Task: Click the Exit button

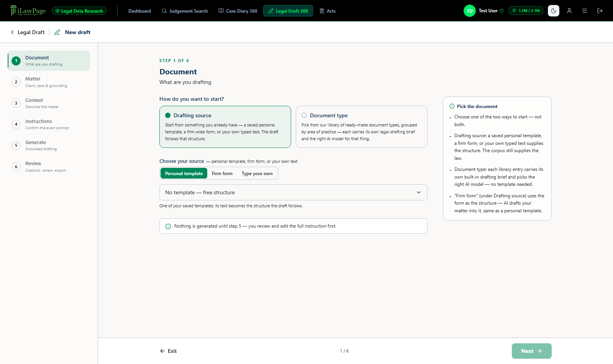Action: (168, 351)
